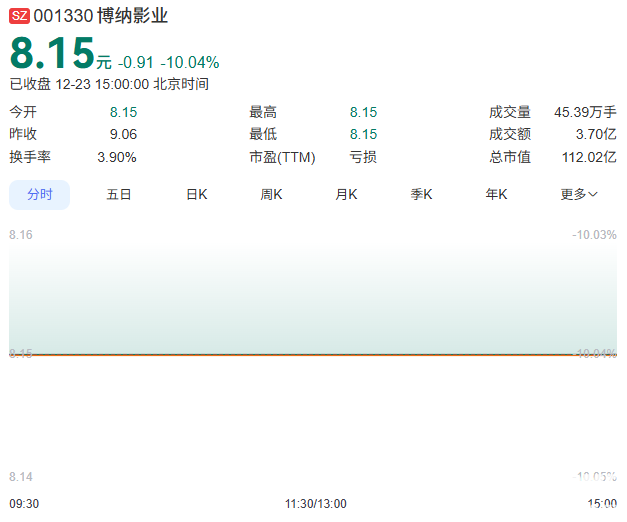Click the 总市值 value 112.02亿

[x=588, y=157]
